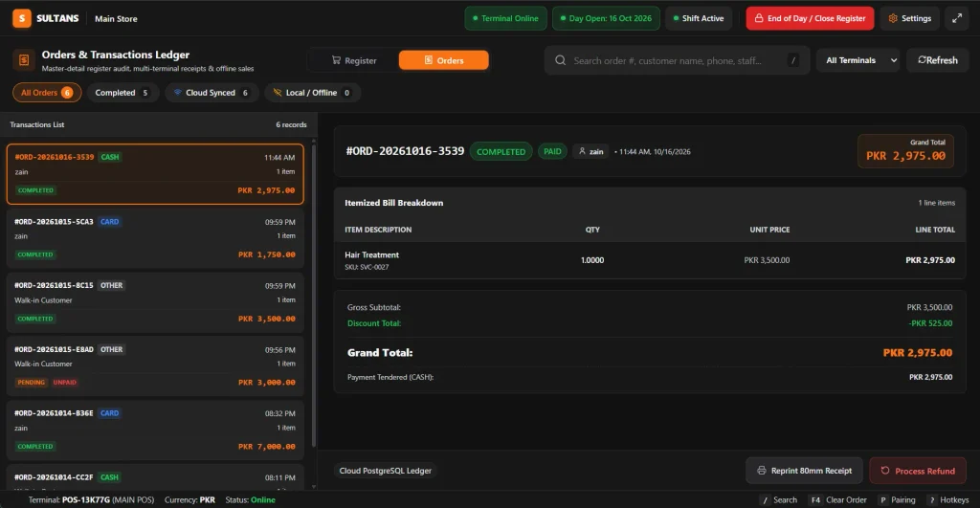This screenshot has width=980, height=508.
Task: Click Cloud PostgreSQL Ledger badge
Action: click(385, 471)
